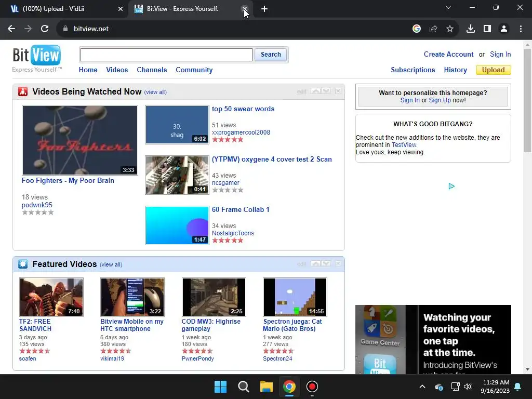Viewport: 532px width, 399px height.
Task: Click the Google icon in address bar
Action: pos(417,29)
